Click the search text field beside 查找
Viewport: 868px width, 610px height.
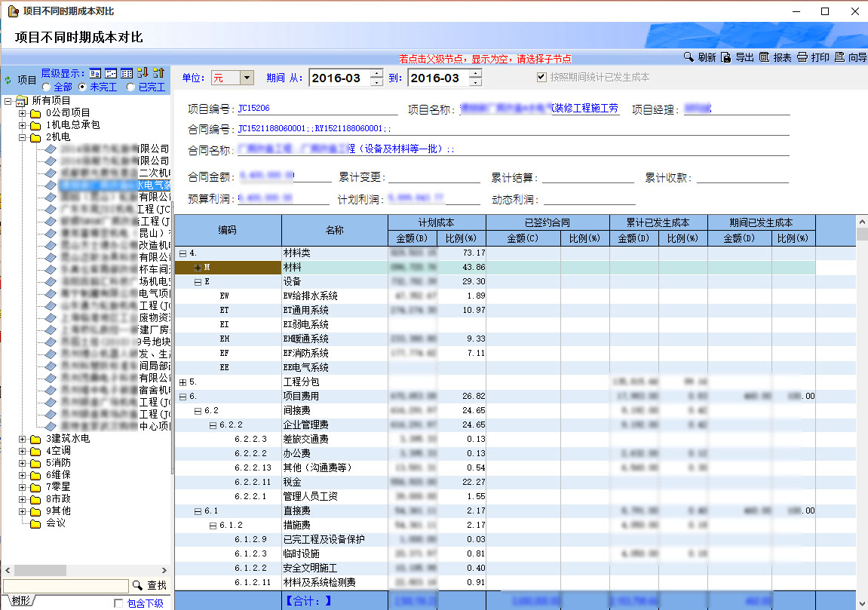coord(66,586)
